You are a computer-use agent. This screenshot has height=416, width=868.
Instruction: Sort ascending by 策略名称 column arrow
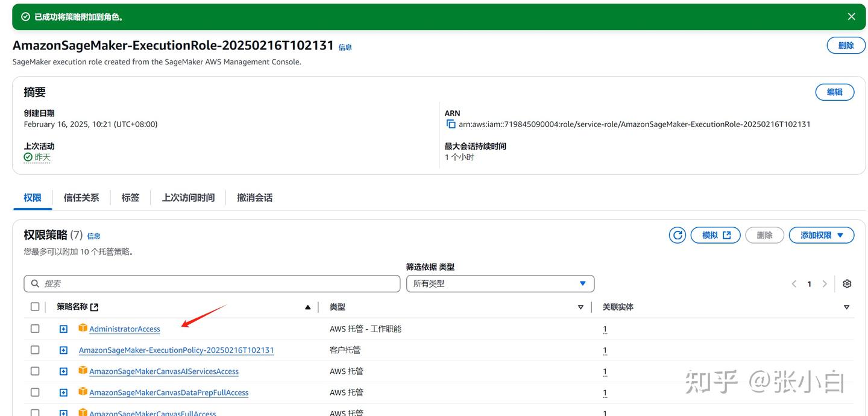(x=308, y=307)
